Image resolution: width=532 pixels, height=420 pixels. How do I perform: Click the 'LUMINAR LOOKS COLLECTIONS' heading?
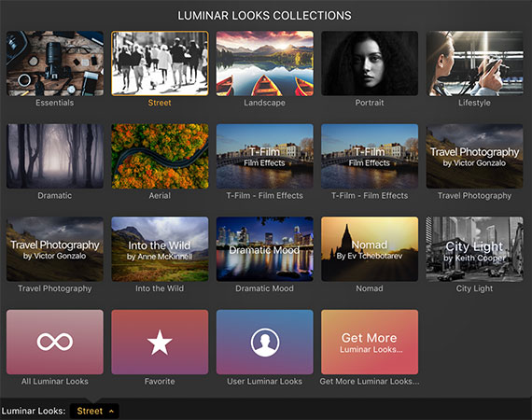point(265,16)
